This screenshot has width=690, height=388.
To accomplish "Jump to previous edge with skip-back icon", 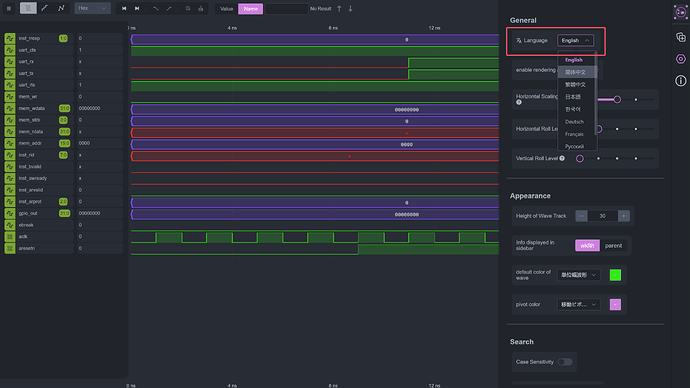I will 124,8.
